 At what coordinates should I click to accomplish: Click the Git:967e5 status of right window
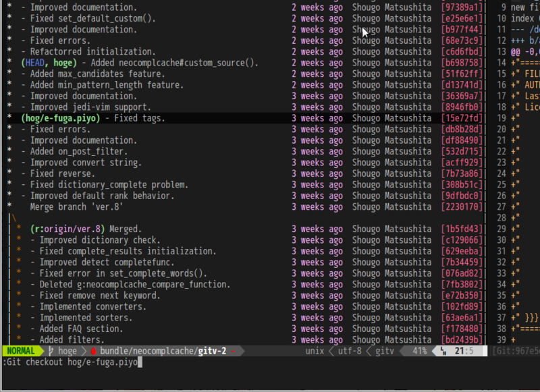pos(516,351)
